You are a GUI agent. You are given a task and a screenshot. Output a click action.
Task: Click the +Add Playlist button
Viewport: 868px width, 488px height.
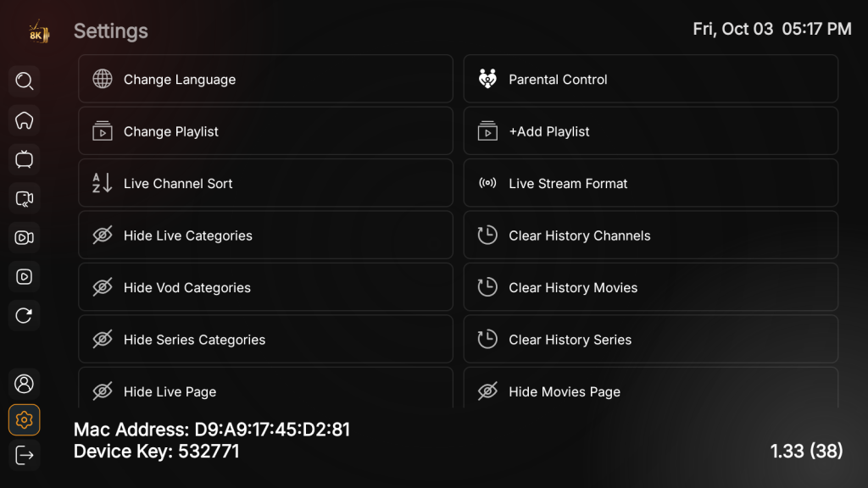click(650, 131)
